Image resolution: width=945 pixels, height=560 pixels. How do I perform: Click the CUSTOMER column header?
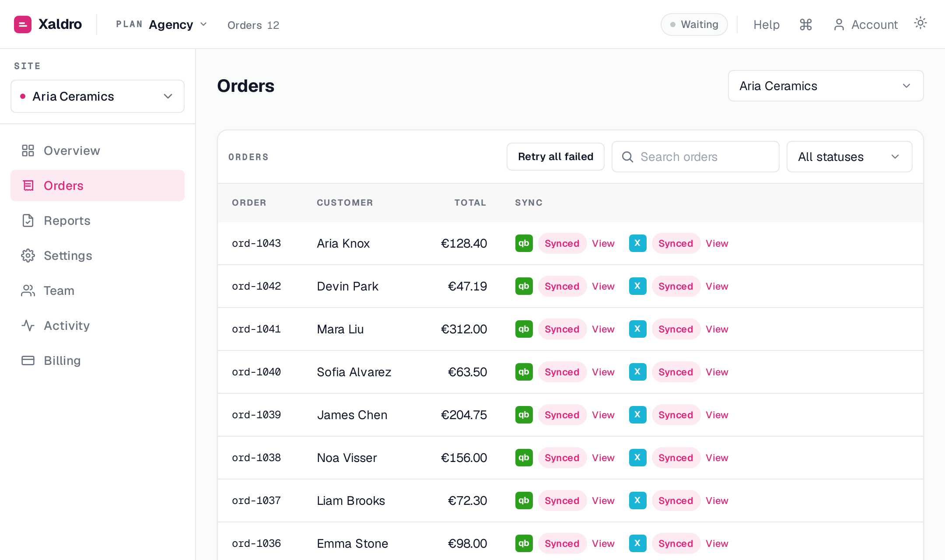click(345, 203)
